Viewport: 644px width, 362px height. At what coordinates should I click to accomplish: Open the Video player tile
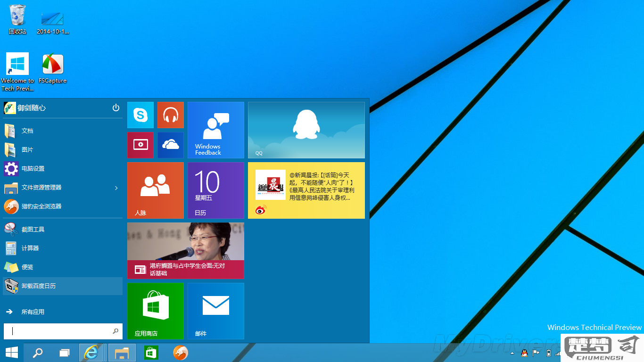[x=140, y=145]
